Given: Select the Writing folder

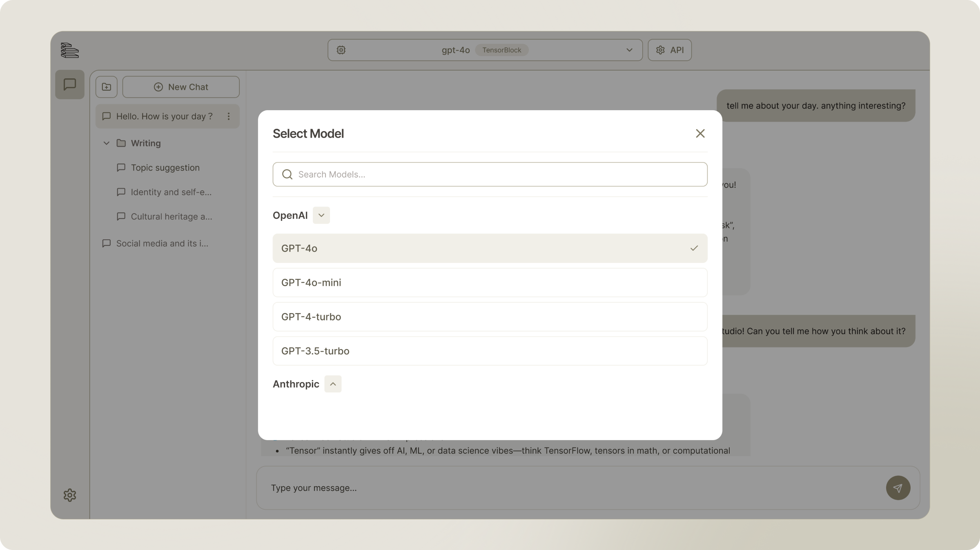Looking at the screenshot, I should (x=146, y=143).
